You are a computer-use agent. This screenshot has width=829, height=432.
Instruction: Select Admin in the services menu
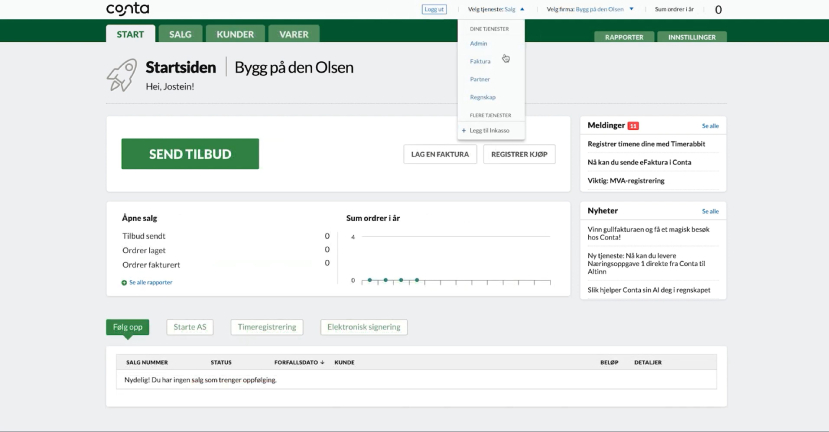coord(478,44)
